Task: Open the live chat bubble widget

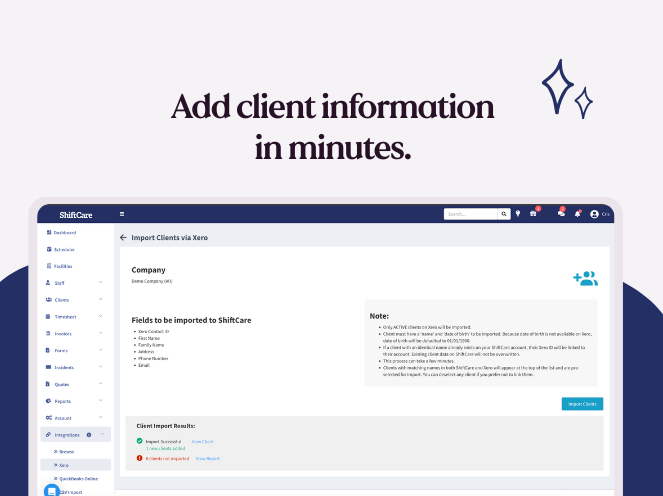Action: coord(52,491)
